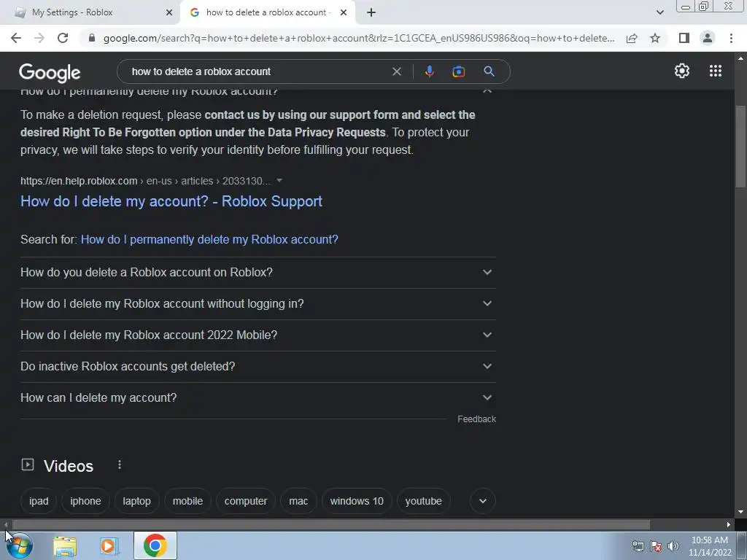Click the Videos section heading

(69, 466)
